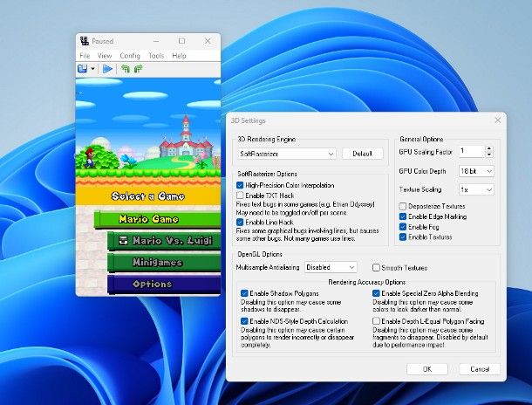Open the arrow next to open ROM icon
Viewport: 532px width, 405px height.
point(92,68)
